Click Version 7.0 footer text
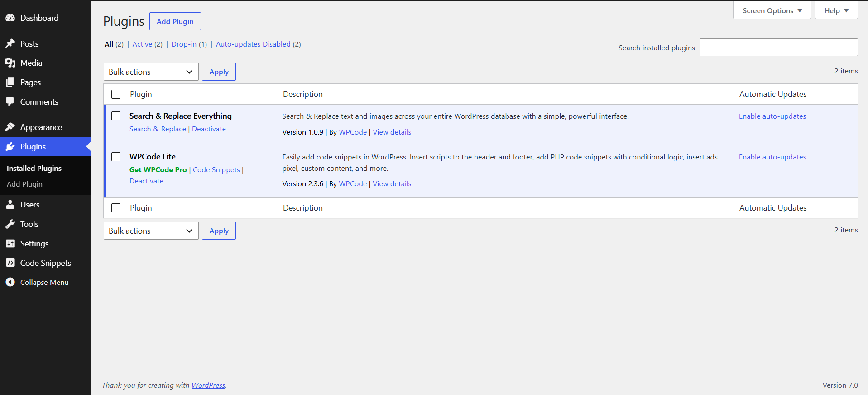Image resolution: width=868 pixels, height=395 pixels. tap(840, 385)
